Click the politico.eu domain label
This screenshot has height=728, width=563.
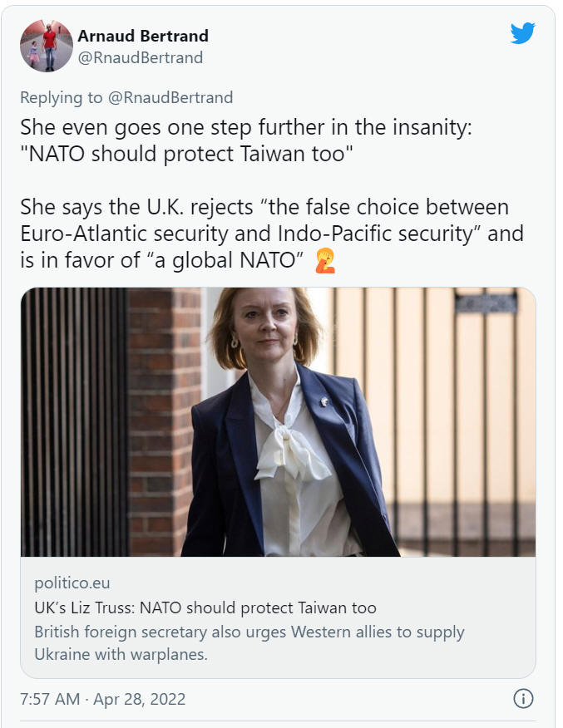click(x=72, y=583)
